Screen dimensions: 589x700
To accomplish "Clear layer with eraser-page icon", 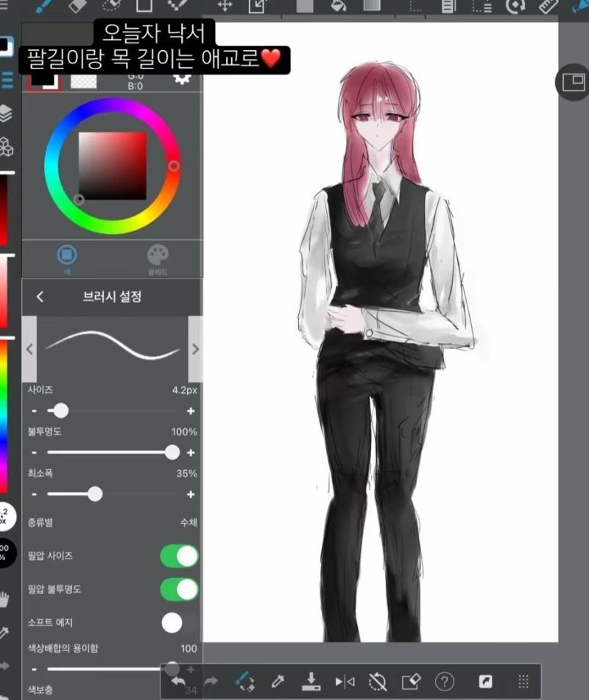I will pyautogui.click(x=411, y=682).
